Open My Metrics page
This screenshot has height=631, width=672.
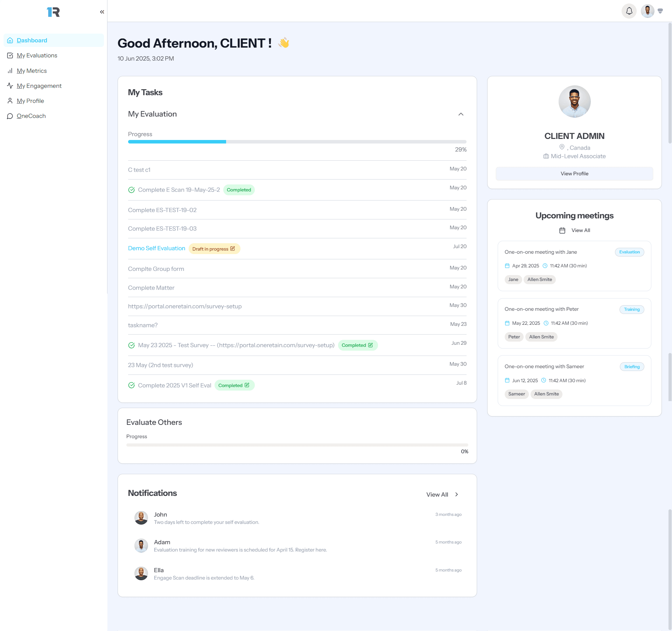click(x=31, y=71)
